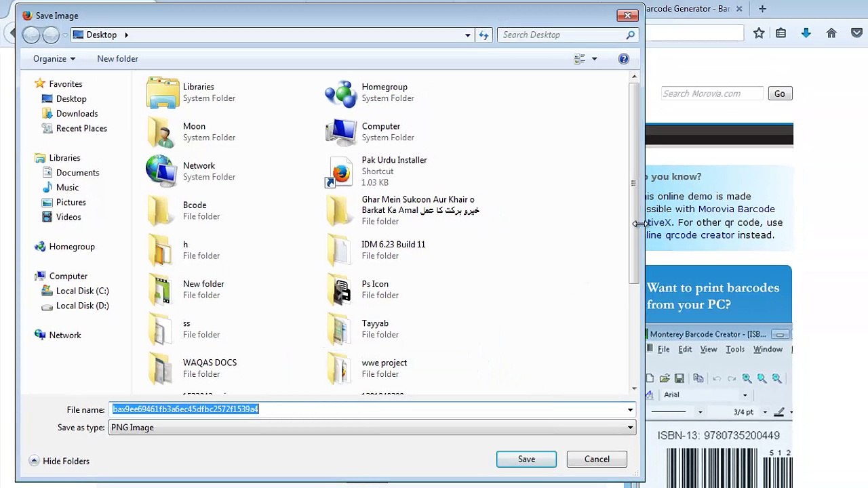Open Pictures library in the sidebar
868x488 pixels.
coord(64,203)
